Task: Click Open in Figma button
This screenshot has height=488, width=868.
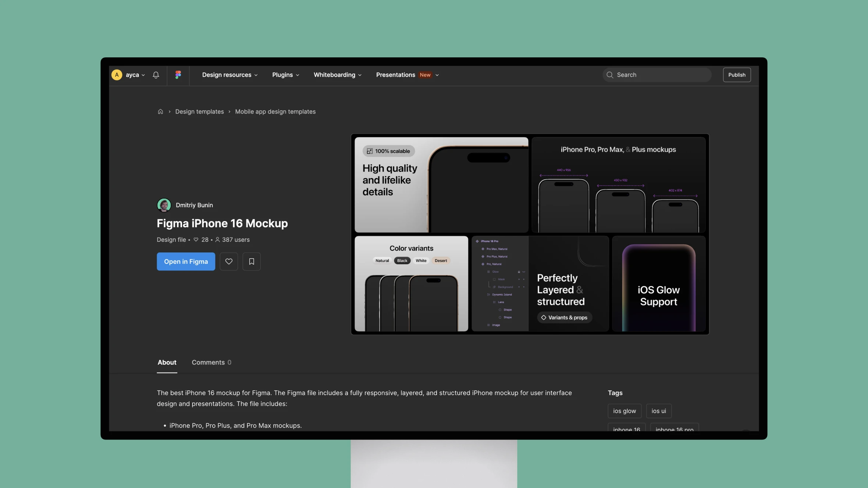Action: pos(185,261)
